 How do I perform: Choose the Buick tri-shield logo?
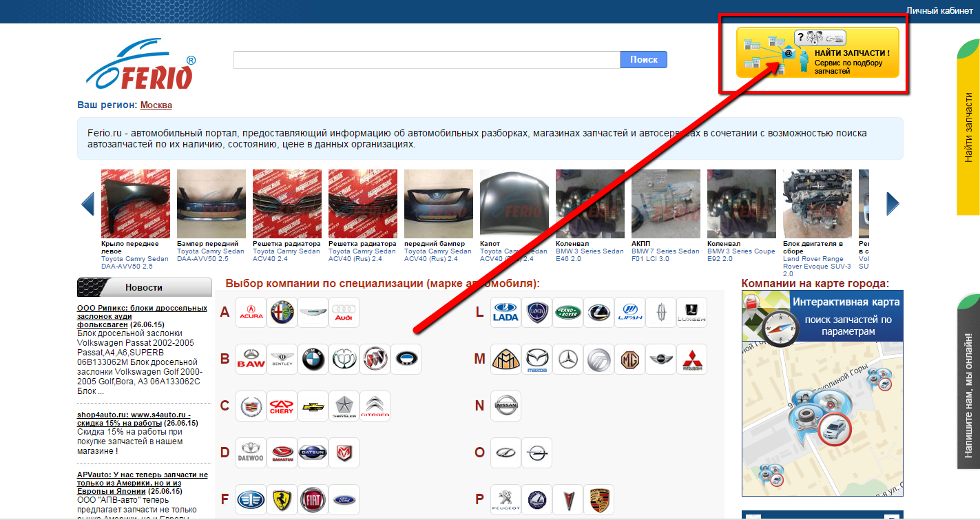click(375, 360)
